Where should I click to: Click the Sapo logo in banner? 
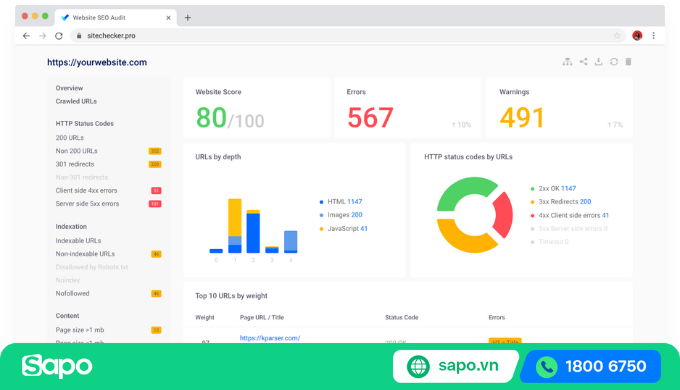point(57,366)
